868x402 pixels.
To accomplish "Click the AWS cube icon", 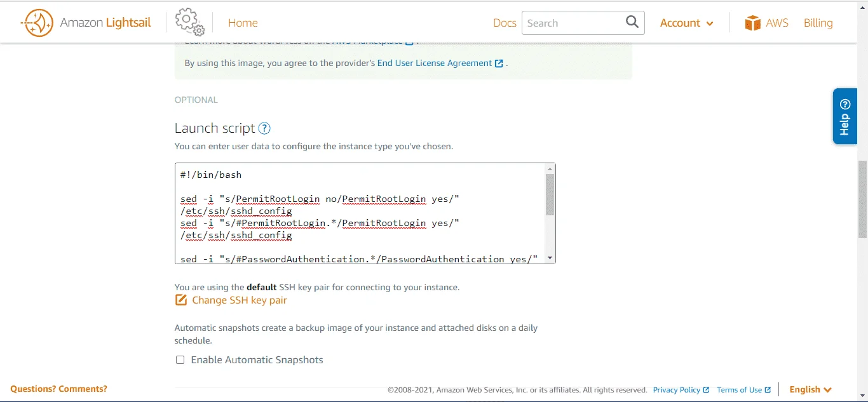I will click(753, 23).
